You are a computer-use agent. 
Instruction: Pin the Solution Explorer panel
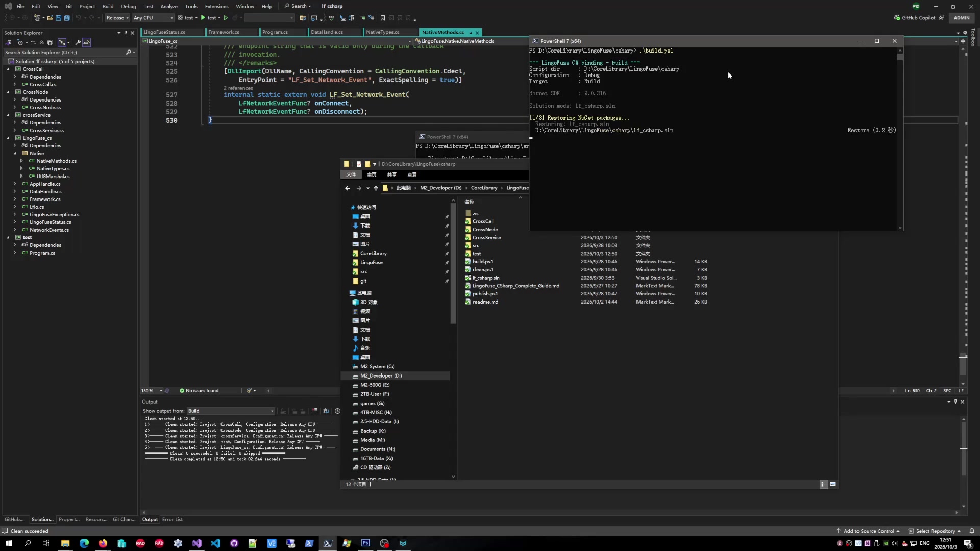pyautogui.click(x=126, y=33)
